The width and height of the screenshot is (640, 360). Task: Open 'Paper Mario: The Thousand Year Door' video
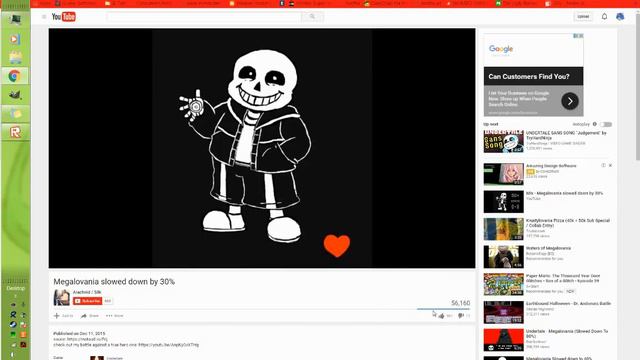click(563, 278)
